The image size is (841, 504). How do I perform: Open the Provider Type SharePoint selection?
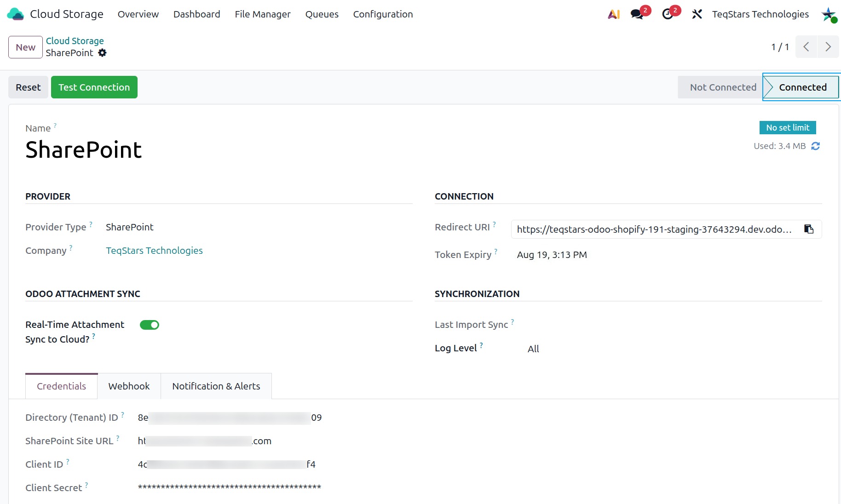(130, 227)
